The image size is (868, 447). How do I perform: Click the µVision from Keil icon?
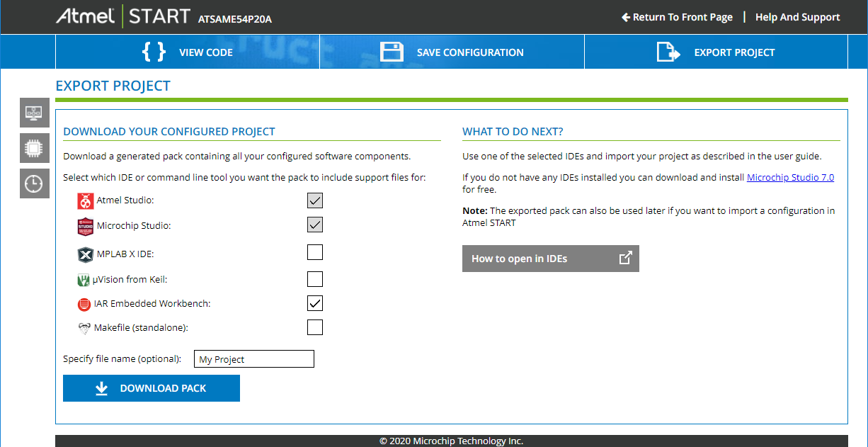pyautogui.click(x=84, y=280)
